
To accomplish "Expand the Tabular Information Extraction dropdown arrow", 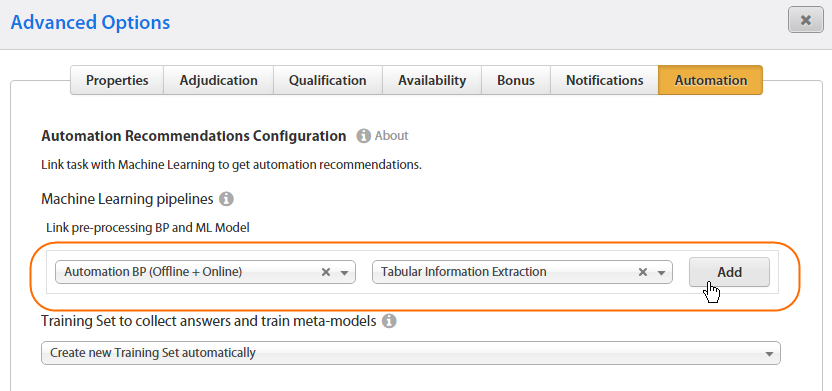I will (661, 273).
